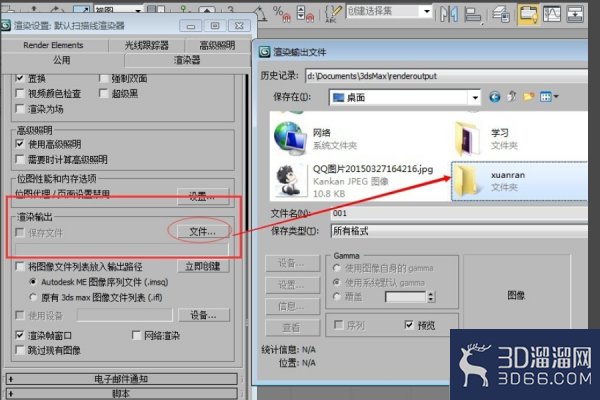This screenshot has width=600, height=400.
Task: Select the 网络 system folder icon
Action: (x=290, y=138)
